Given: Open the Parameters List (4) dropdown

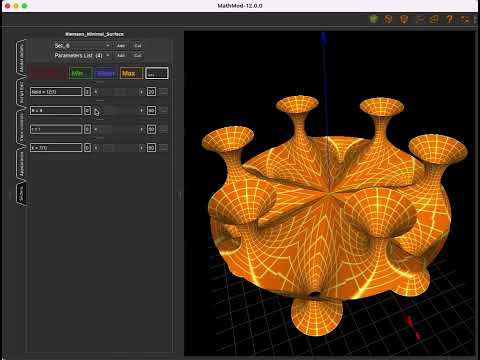Looking at the screenshot, I should click(x=82, y=55).
